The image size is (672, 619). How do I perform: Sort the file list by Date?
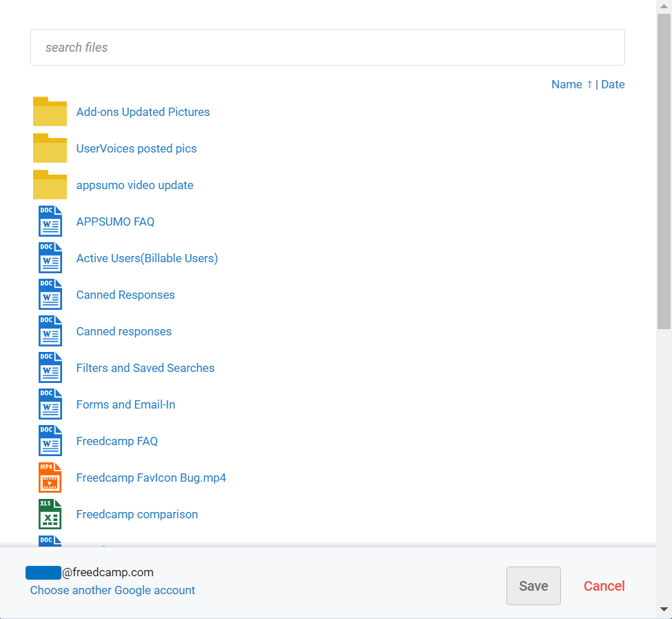click(613, 84)
